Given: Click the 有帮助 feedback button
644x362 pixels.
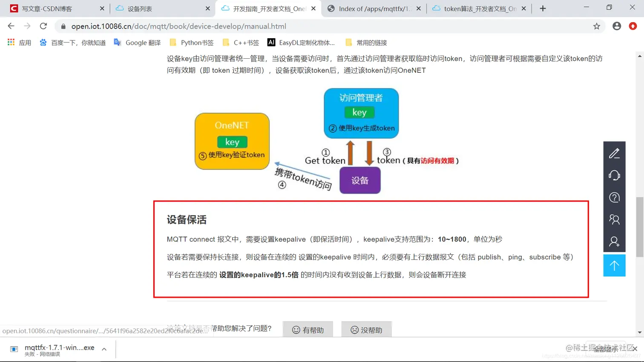Looking at the screenshot, I should 308,330.
